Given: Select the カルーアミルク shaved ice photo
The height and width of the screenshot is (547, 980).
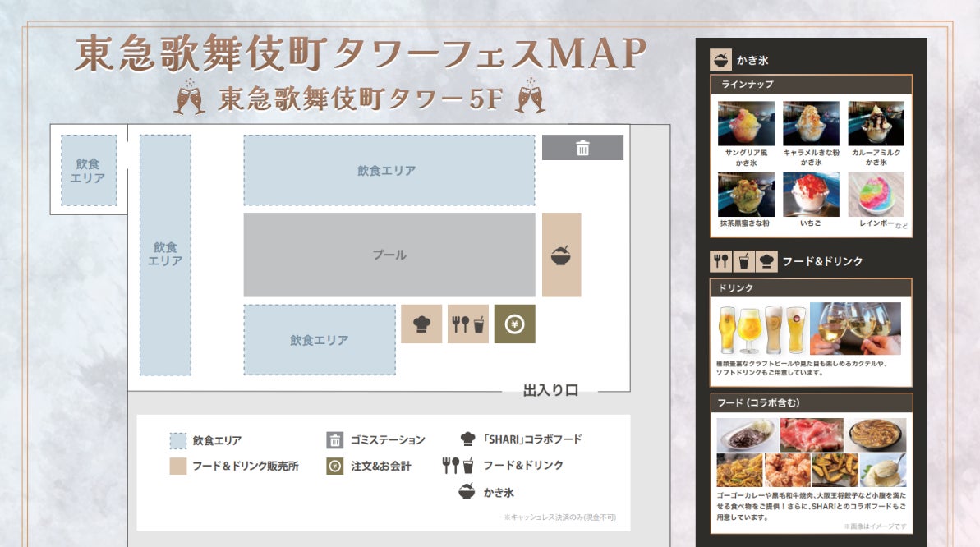Looking at the screenshot, I should click(x=876, y=123).
